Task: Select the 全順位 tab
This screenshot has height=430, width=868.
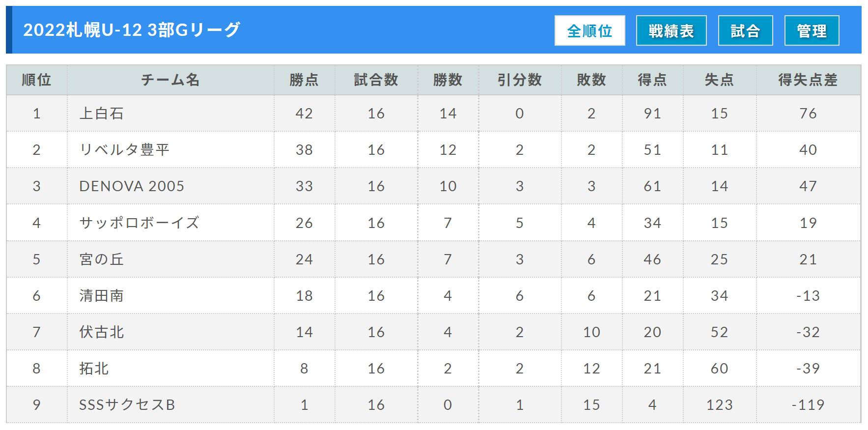Action: [x=589, y=30]
